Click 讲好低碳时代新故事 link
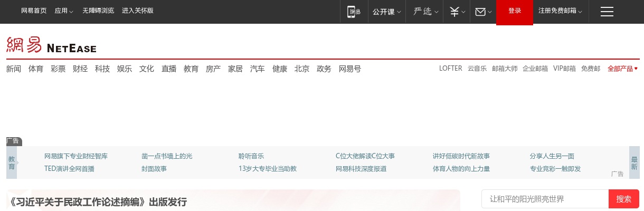Image resolution: width=644 pixels, height=211 pixels. [461, 156]
